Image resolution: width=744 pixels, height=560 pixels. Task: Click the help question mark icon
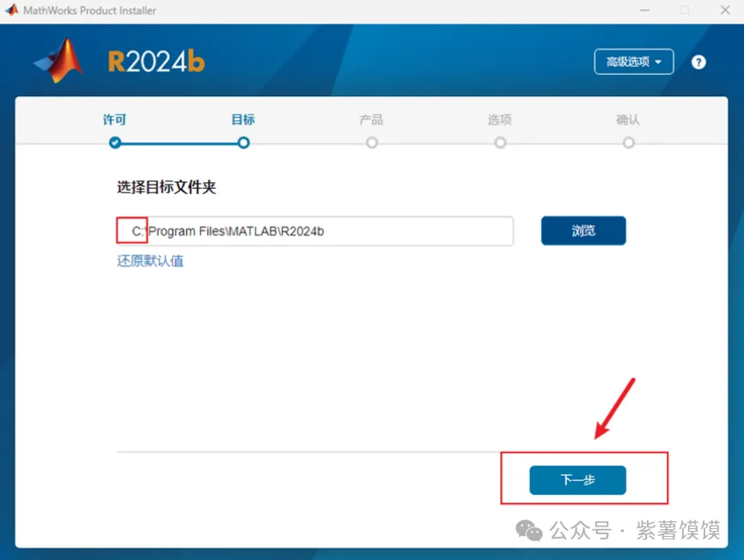click(x=698, y=62)
